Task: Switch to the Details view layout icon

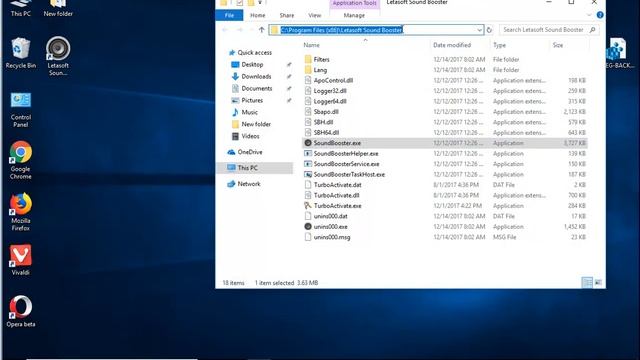Action: click(587, 282)
